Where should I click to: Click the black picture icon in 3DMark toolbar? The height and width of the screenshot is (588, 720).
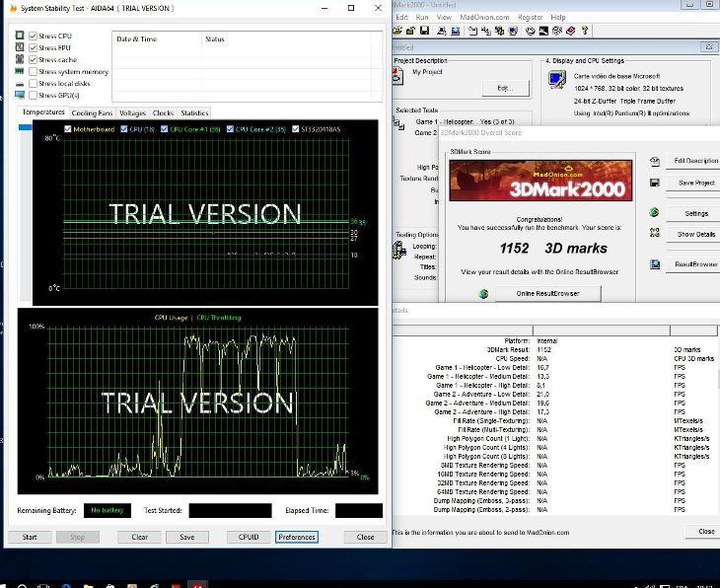coord(543,31)
